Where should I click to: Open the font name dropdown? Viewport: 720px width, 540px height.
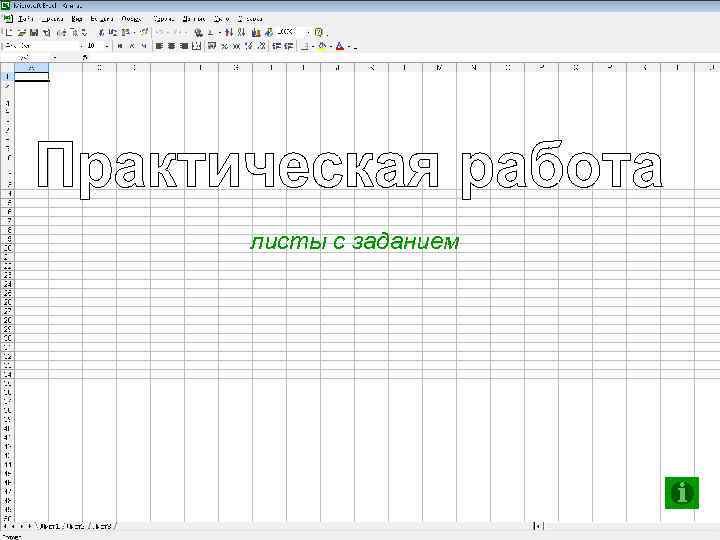click(x=81, y=46)
